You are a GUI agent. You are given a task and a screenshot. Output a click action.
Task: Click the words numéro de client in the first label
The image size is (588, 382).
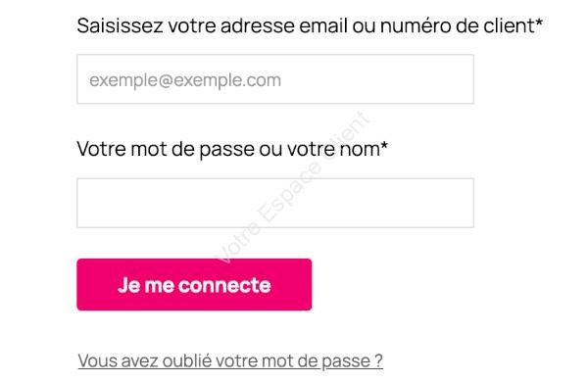coord(457,25)
